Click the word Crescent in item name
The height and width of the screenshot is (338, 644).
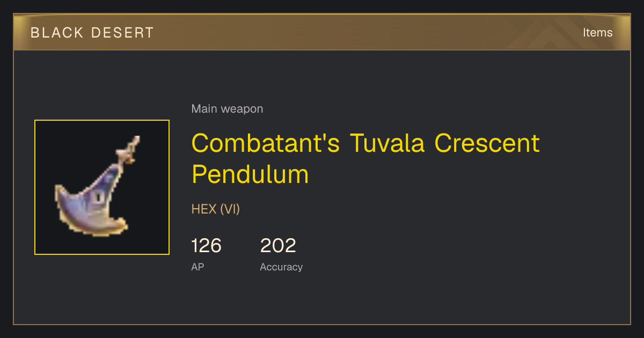[487, 143]
